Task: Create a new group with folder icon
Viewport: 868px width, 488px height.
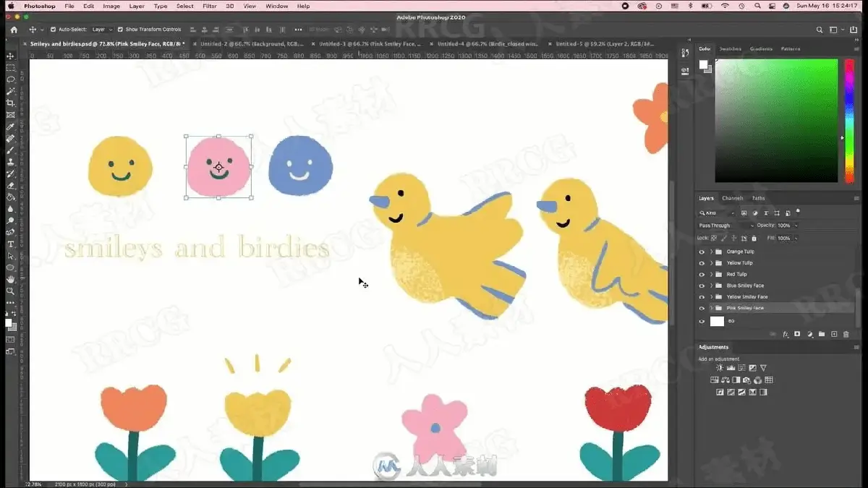Action: 822,334
